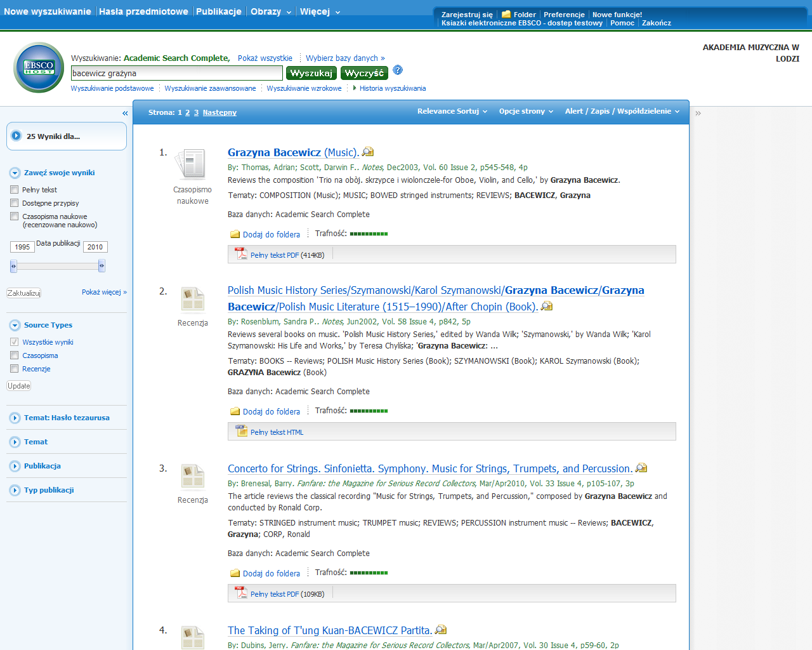Expand the Temat section

tap(15, 442)
